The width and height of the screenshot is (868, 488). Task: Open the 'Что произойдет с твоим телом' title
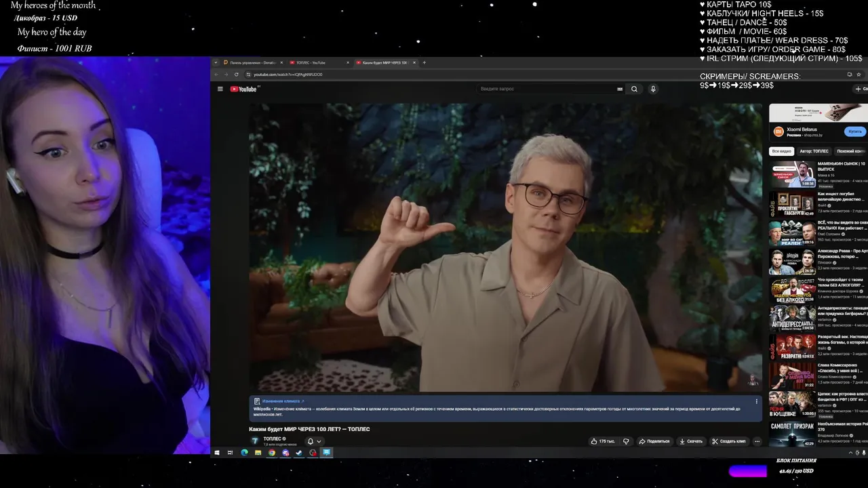pos(842,282)
